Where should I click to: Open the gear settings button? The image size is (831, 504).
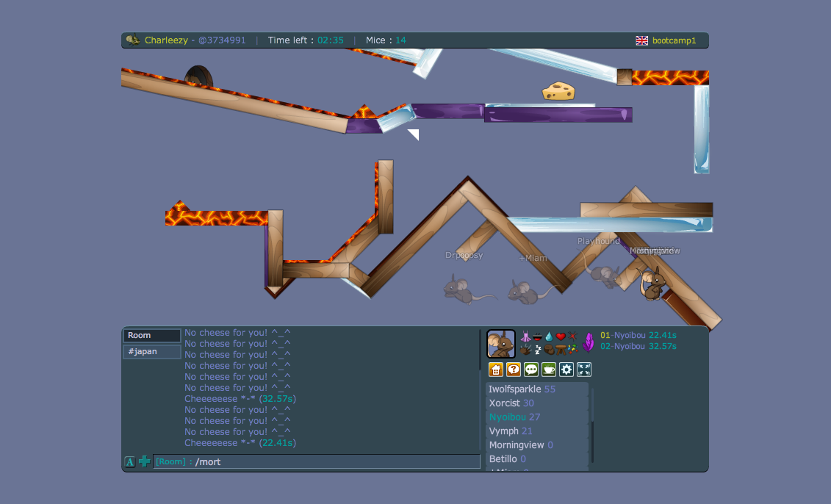tap(566, 370)
